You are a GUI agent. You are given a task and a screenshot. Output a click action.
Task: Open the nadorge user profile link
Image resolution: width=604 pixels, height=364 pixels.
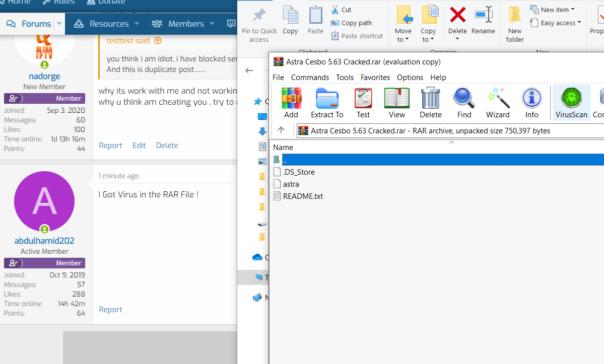coord(44,76)
